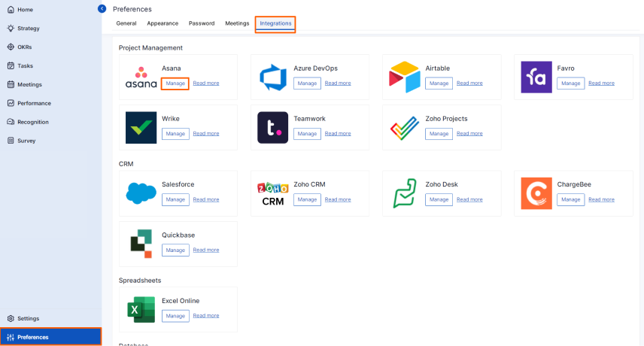
Task: Click the Performance chart icon
Action: point(11,103)
